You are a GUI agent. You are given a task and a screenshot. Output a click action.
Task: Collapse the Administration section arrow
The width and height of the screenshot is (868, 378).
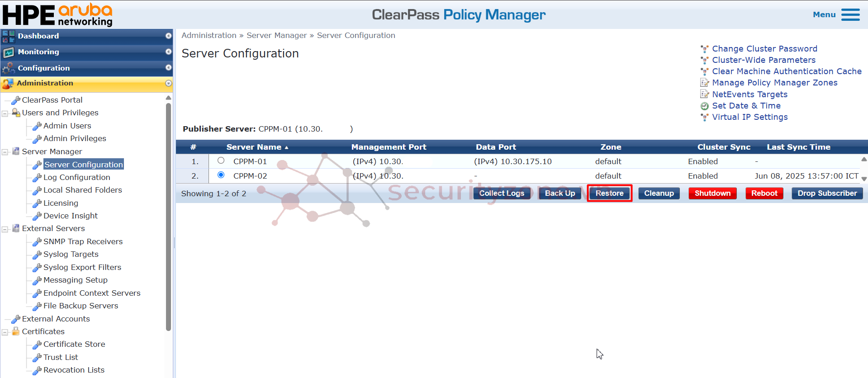[x=168, y=83]
